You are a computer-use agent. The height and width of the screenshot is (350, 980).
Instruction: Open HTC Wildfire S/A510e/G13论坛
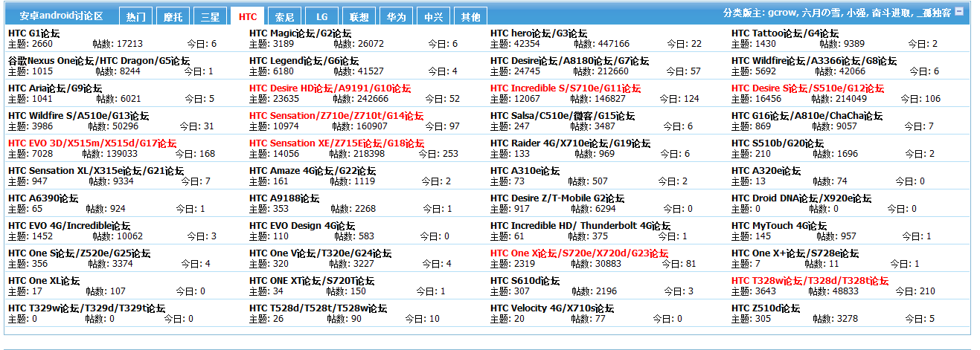(x=79, y=116)
